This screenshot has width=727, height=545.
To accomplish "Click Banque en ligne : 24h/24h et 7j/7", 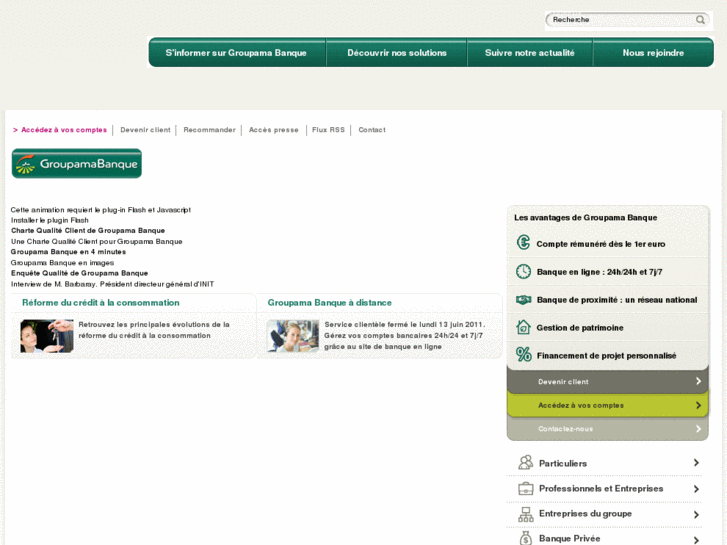I will [599, 272].
